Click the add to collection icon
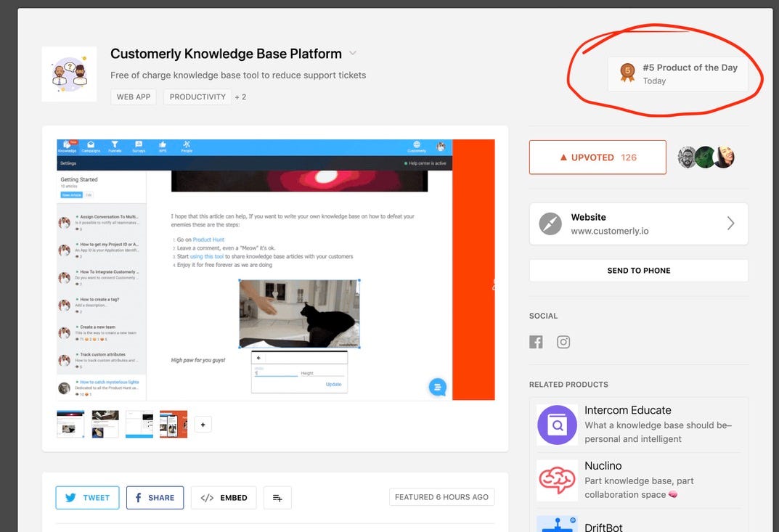Viewport: 779px width, 532px height. click(x=278, y=498)
